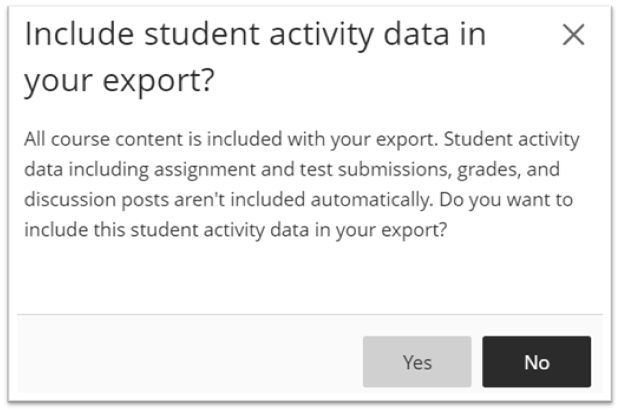Close the export dialog with the X icon

[573, 35]
